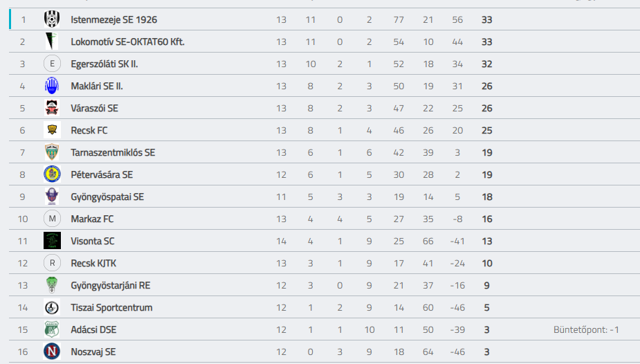
Task: Click the Noszvaj SE round emblem
Action: tap(52, 352)
